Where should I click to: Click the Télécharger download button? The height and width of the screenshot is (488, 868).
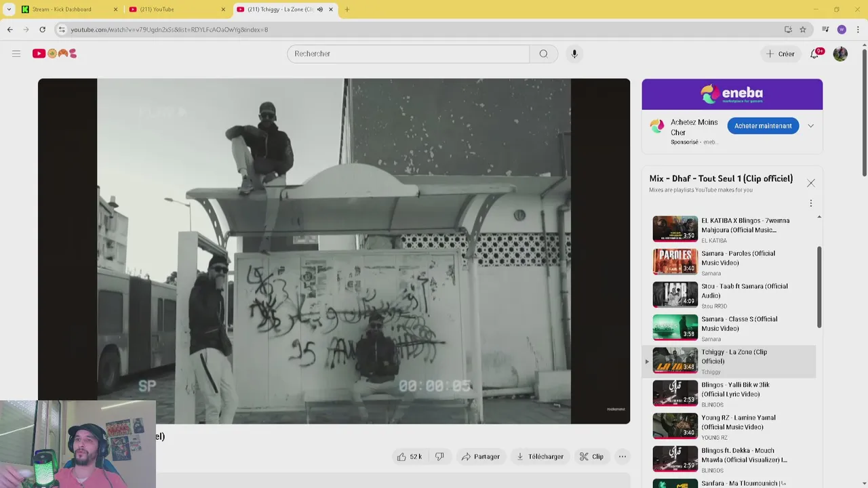(x=540, y=456)
